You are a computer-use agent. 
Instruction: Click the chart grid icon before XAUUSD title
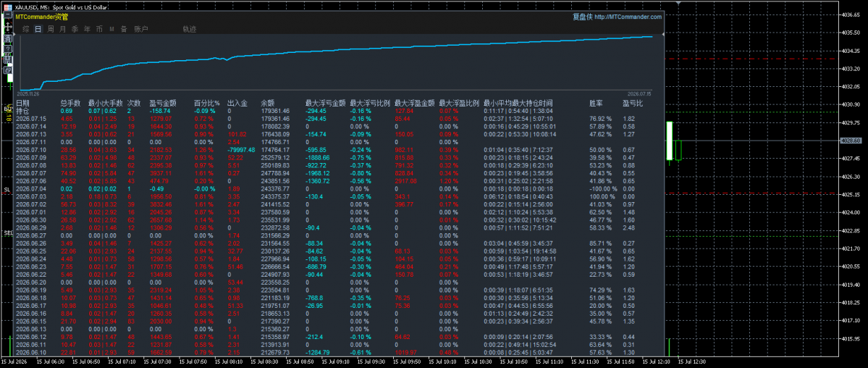point(8,7)
